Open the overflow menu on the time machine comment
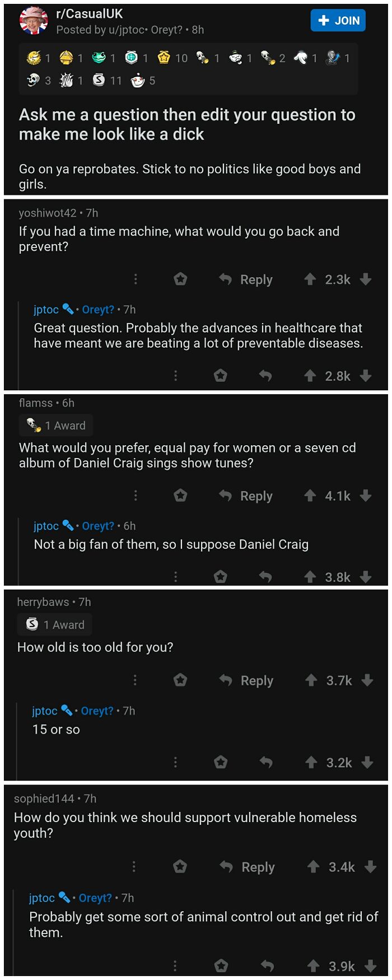 pyautogui.click(x=135, y=279)
